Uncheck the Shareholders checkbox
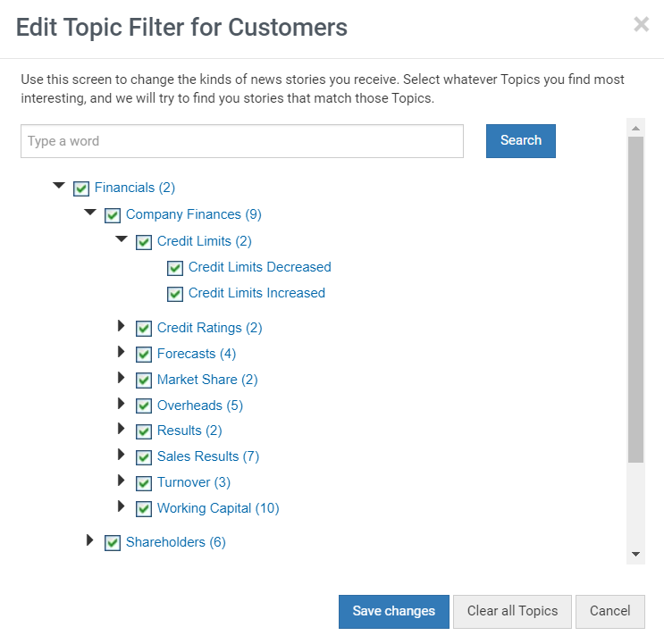Screen dimensions: 664x644 point(113,543)
